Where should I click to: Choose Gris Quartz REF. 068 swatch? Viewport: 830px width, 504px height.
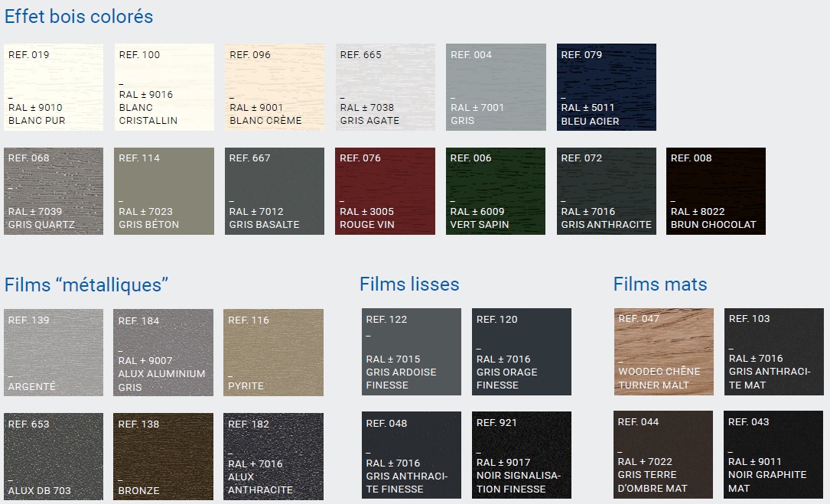54,191
